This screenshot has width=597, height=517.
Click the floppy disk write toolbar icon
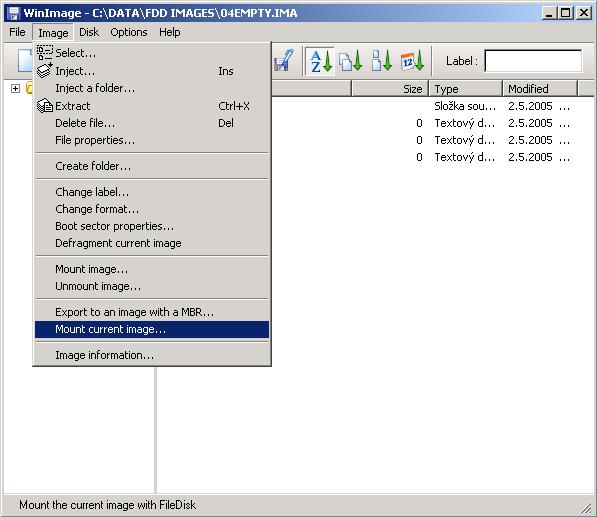click(x=284, y=61)
